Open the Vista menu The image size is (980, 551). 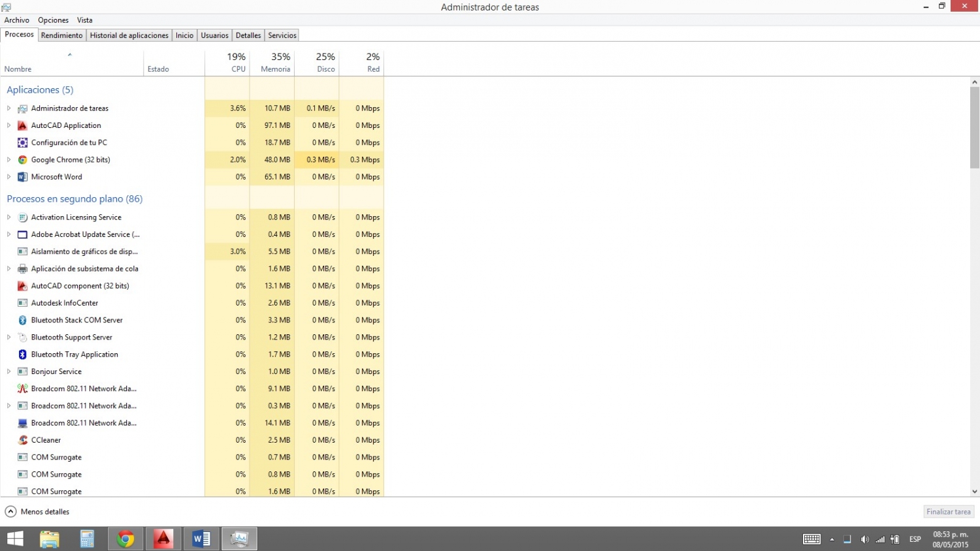(84, 20)
